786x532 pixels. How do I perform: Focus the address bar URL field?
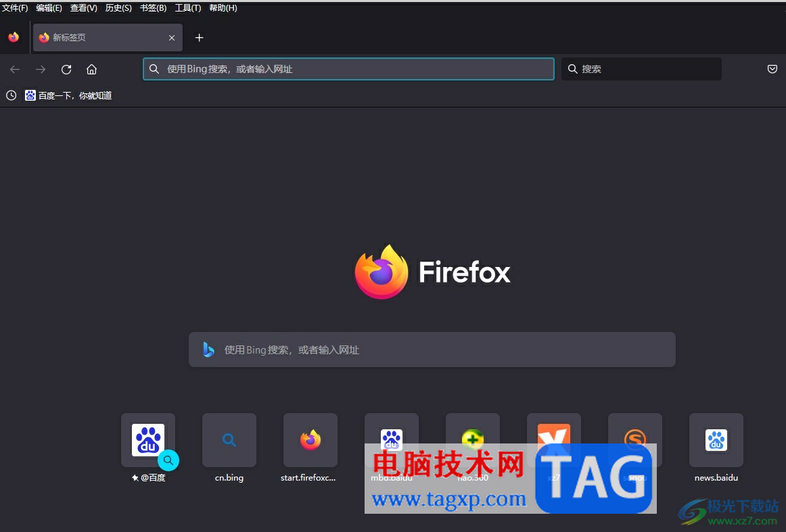pos(348,69)
